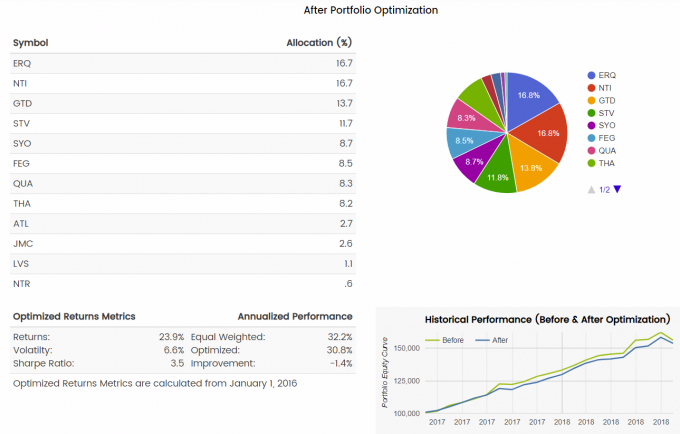Click the QUA symbol row
The width and height of the screenshot is (680, 434).
coord(183,183)
